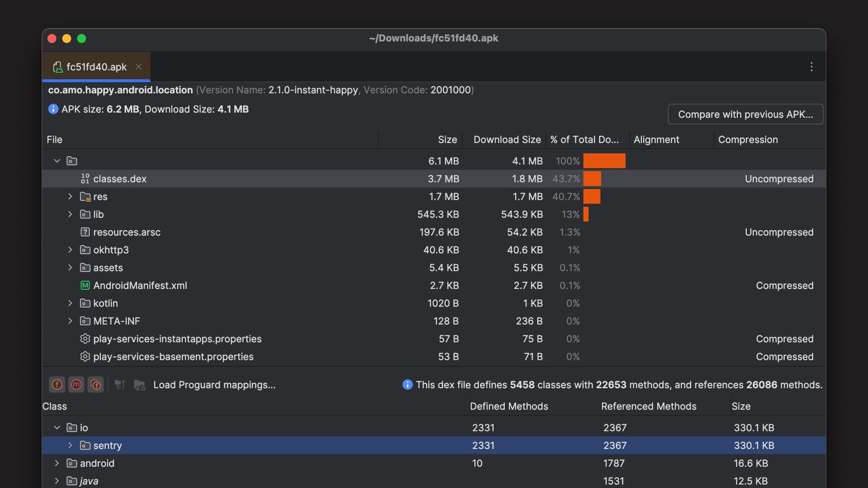Image resolution: width=868 pixels, height=488 pixels.
Task: Click the APK size info icon
Action: tap(53, 109)
